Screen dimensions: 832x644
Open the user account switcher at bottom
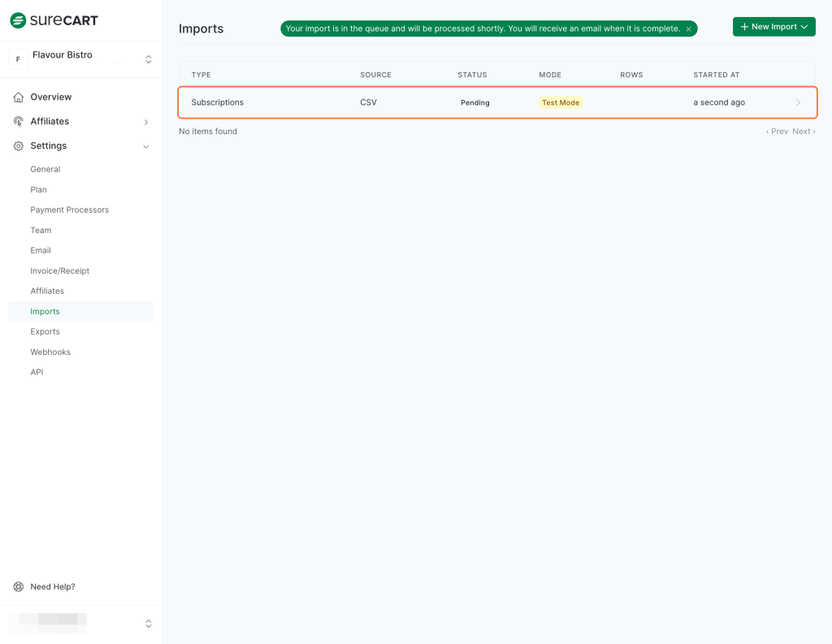pyautogui.click(x=148, y=624)
